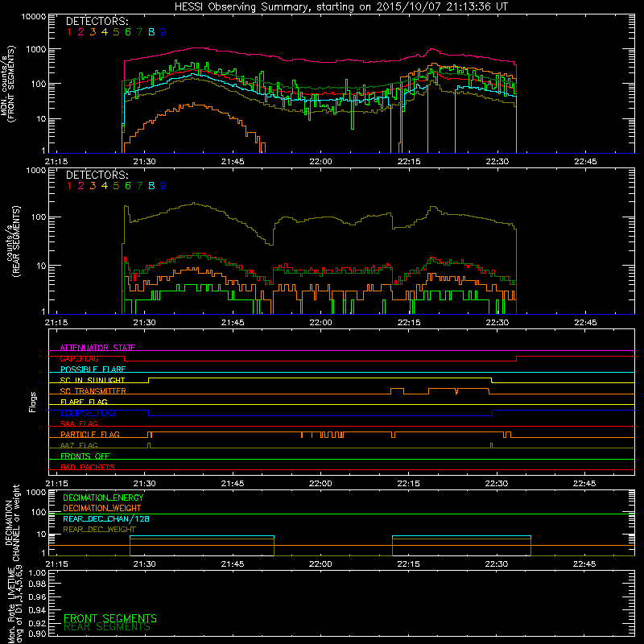The image size is (644, 644).
Task: Click the PARTICLE_FLAG label
Action: pos(90,435)
